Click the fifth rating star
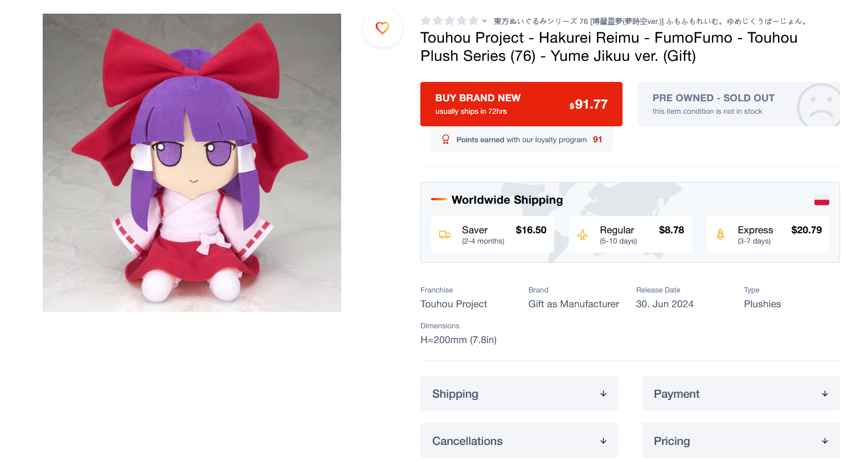Screen dimensions: 868x462 pyautogui.click(x=473, y=21)
